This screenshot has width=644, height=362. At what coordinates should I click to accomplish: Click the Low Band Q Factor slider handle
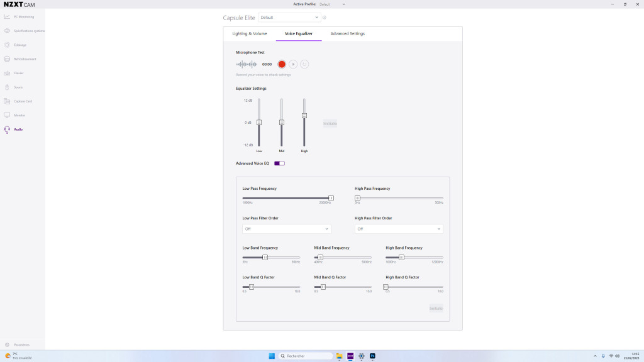pos(252,287)
